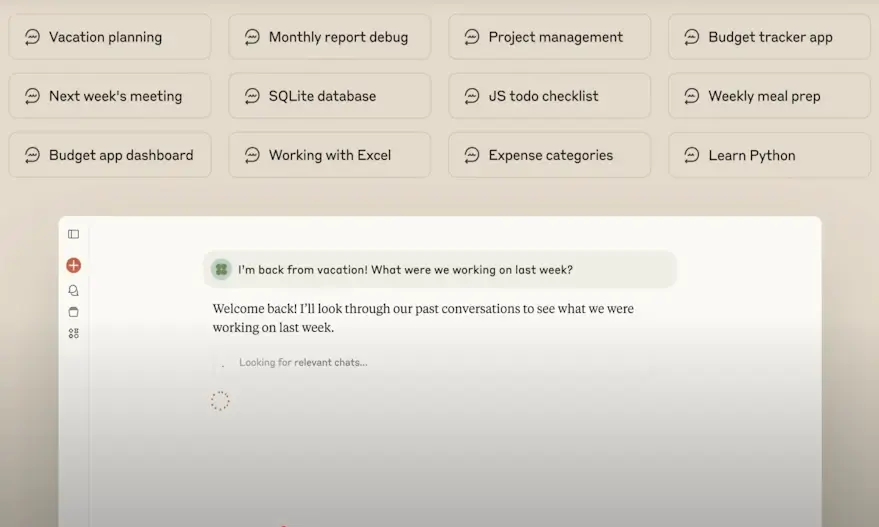This screenshot has height=527, width=879.
Task: Select the JS todo checklist chat
Action: (549, 96)
